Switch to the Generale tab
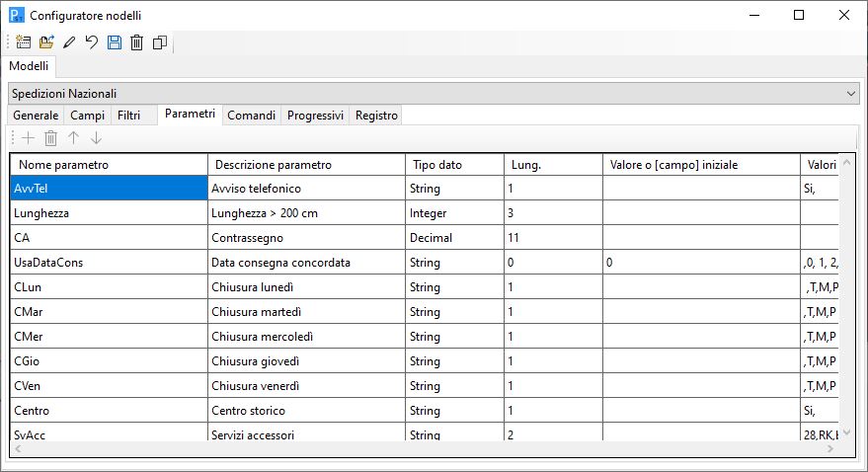 [x=36, y=116]
